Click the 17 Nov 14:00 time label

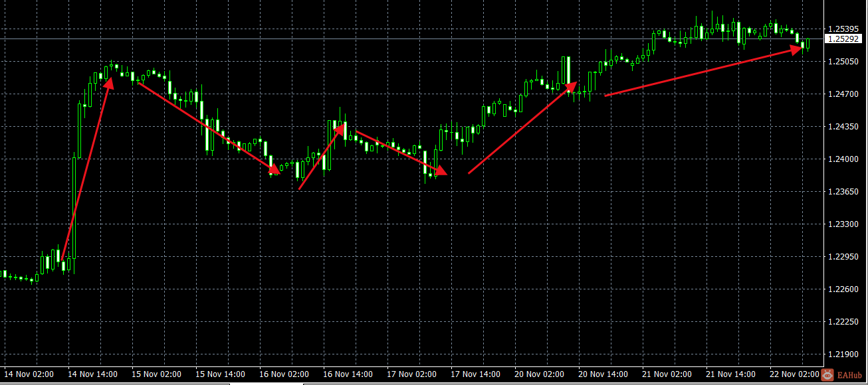[475, 374]
